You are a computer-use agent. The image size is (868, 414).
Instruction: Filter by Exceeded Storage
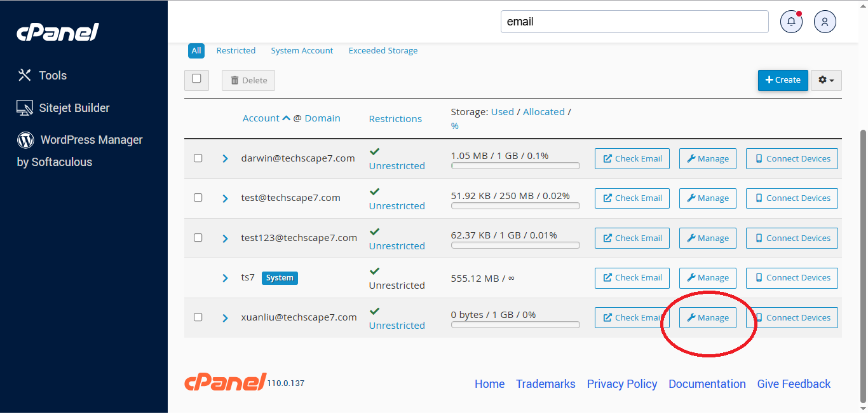383,50
